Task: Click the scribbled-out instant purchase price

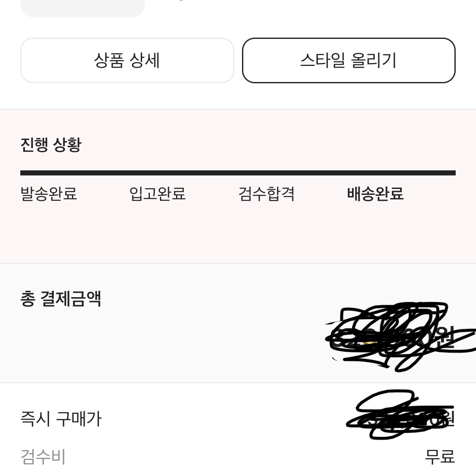Action: (400, 415)
